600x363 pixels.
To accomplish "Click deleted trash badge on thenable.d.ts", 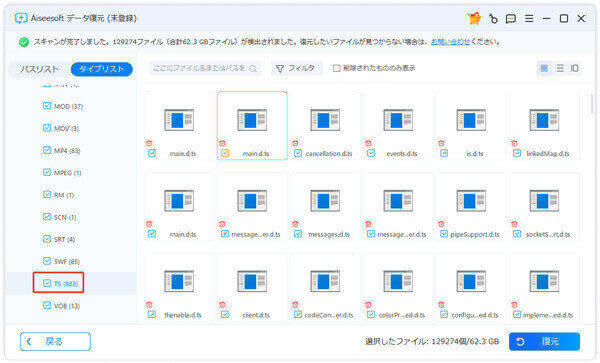I will tap(149, 304).
